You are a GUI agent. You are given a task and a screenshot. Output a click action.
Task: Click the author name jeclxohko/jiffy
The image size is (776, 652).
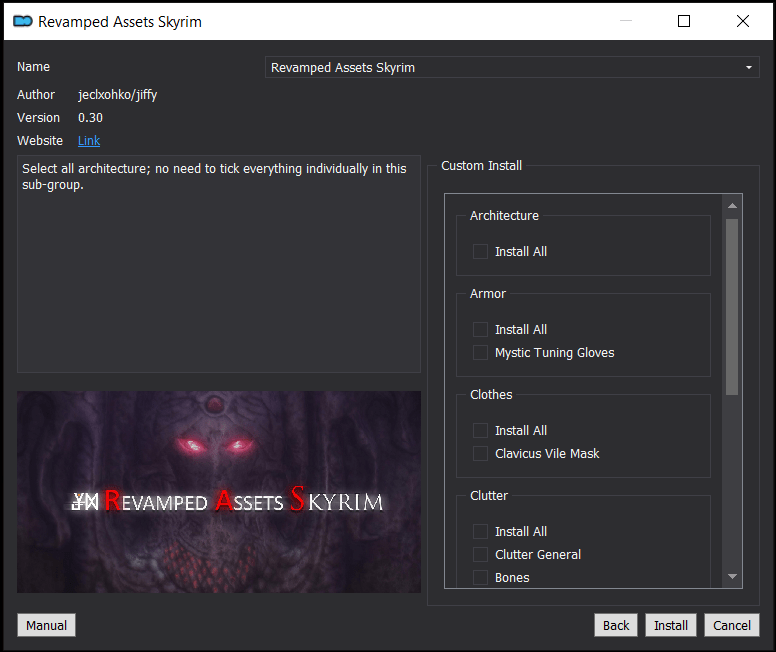coord(118,95)
